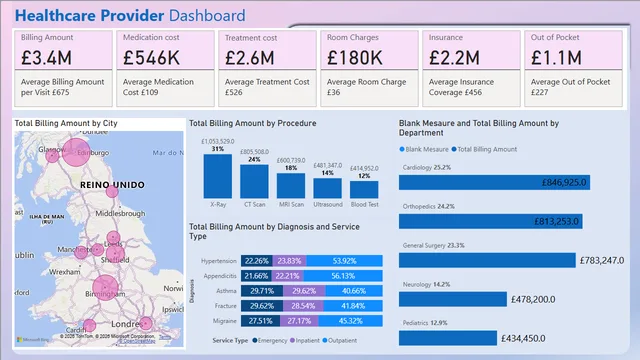The image size is (640, 360).
Task: Click the Birmingham bubble on the map
Action: pos(105,288)
